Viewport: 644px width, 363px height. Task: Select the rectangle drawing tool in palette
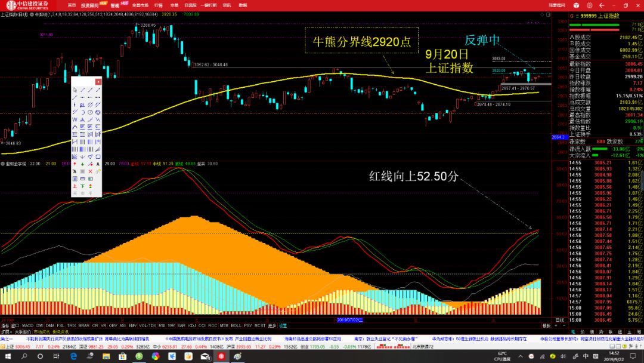(x=98, y=156)
